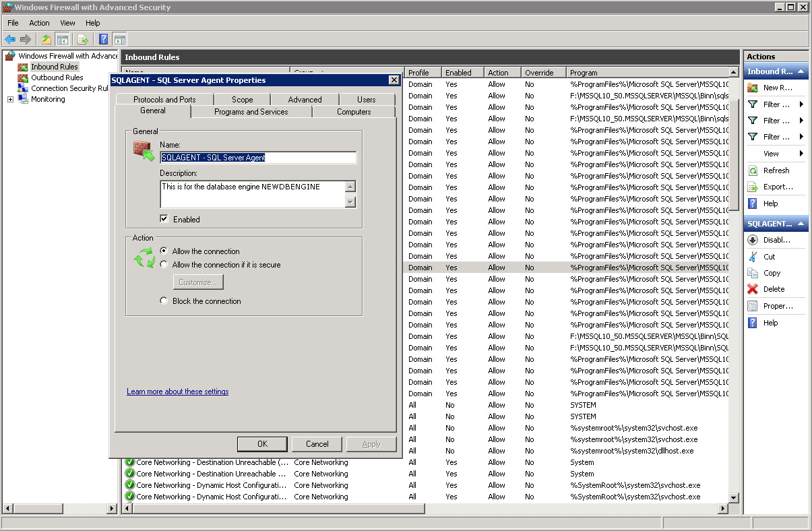Select the Block the connection radio button
Screen dimensions: 812x531
point(164,301)
